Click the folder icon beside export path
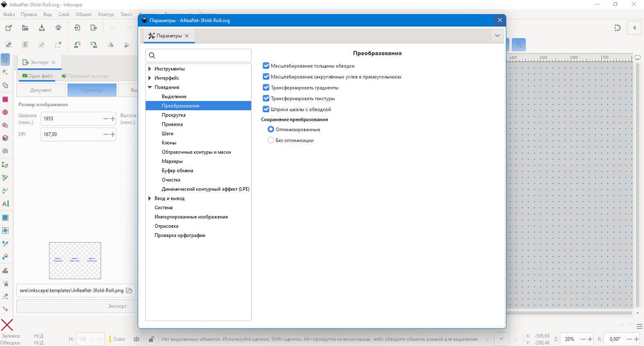Viewport: 644px width, 346px height. pos(129,291)
